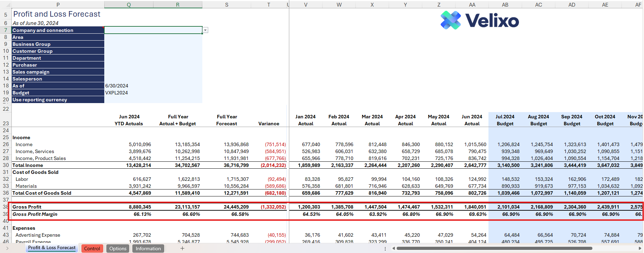This screenshot has height=253, width=644.
Task: Select column header S
Action: click(227, 5)
